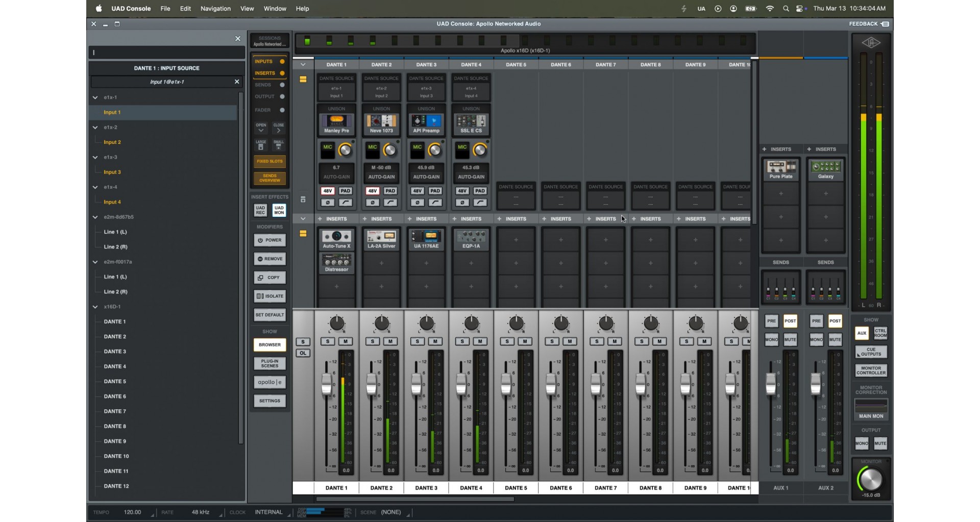
Task: Click the browser search input field
Action: [167, 53]
